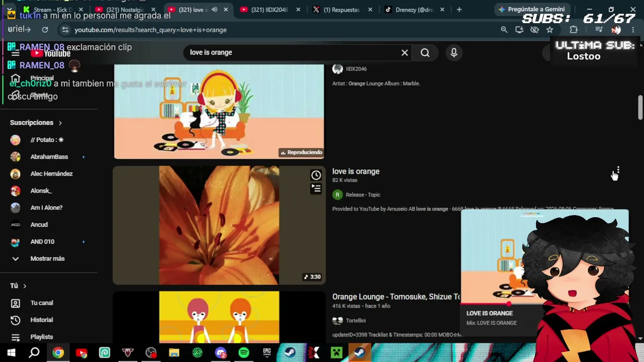Open Spotify from the taskbar
The image size is (644, 362).
click(244, 353)
